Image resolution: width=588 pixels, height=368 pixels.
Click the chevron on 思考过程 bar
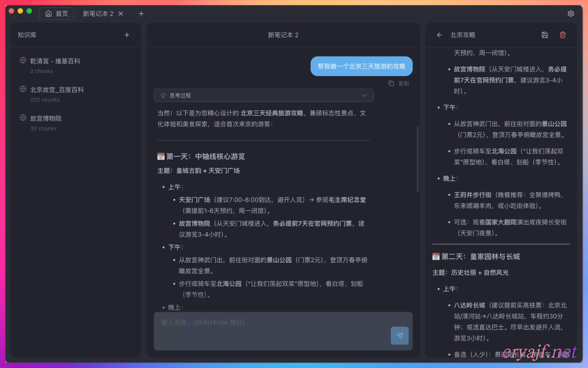pos(364,95)
